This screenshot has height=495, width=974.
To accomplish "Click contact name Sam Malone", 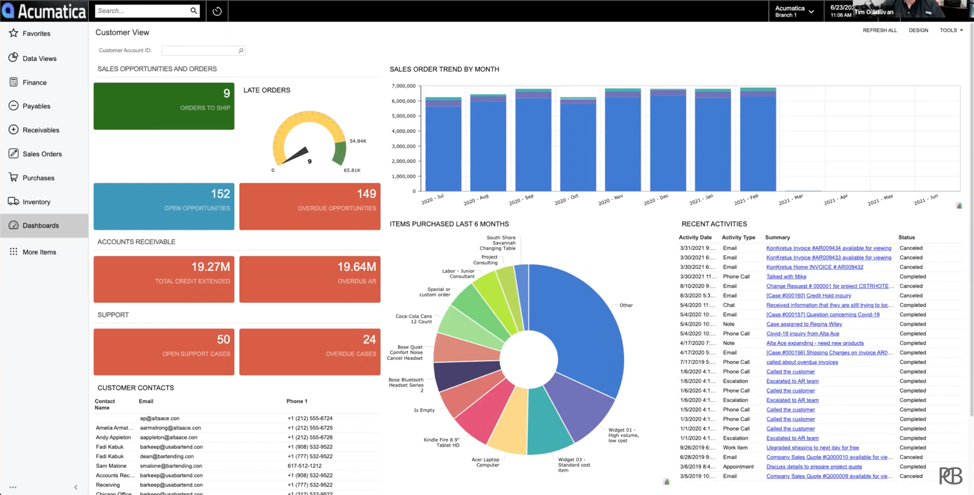I will coord(111,466).
